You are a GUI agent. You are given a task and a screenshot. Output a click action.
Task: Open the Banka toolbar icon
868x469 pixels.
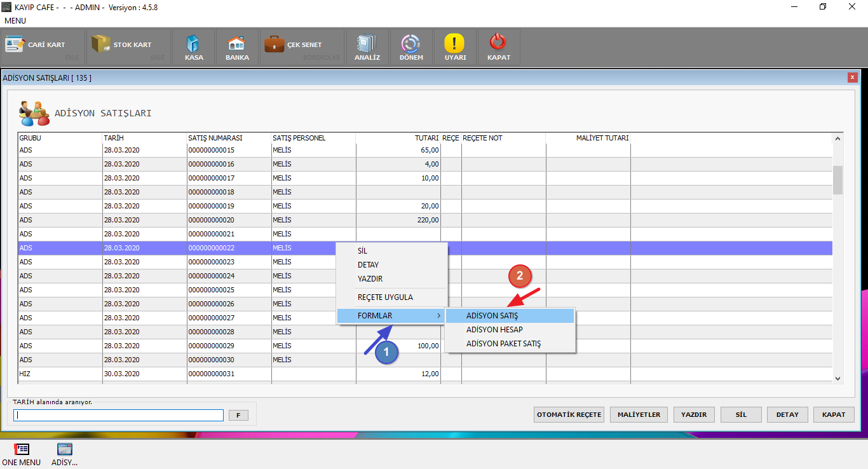237,44
